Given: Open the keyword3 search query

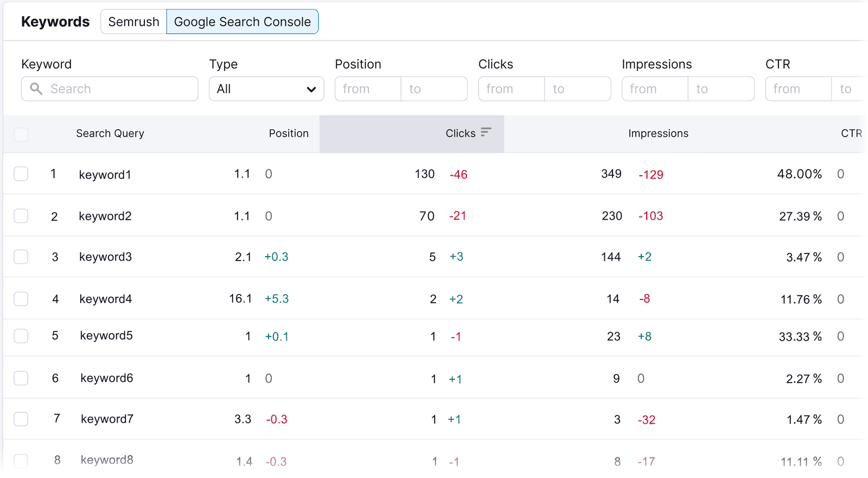Looking at the screenshot, I should pyautogui.click(x=105, y=257).
